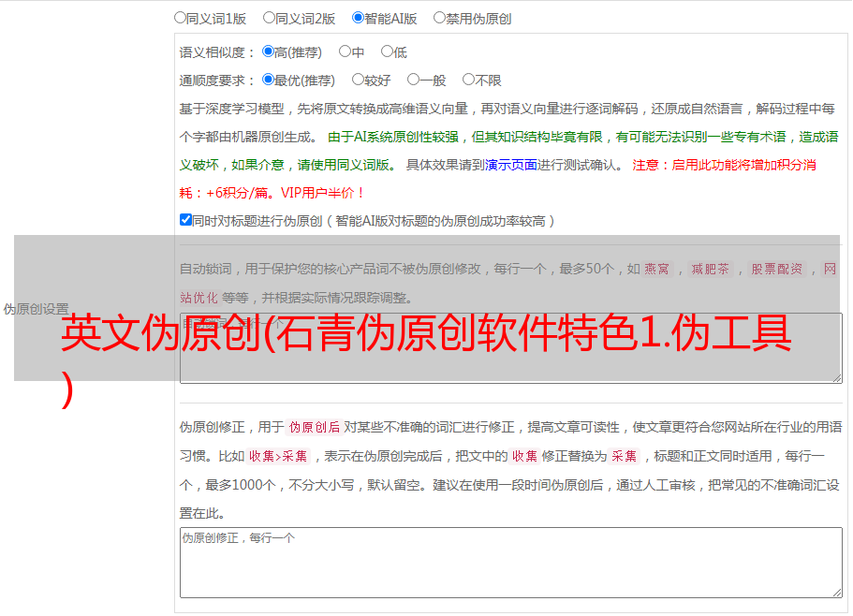Image resolution: width=853 pixels, height=616 pixels.
Task: Click the 收集>采集 example tag
Action: [278, 456]
